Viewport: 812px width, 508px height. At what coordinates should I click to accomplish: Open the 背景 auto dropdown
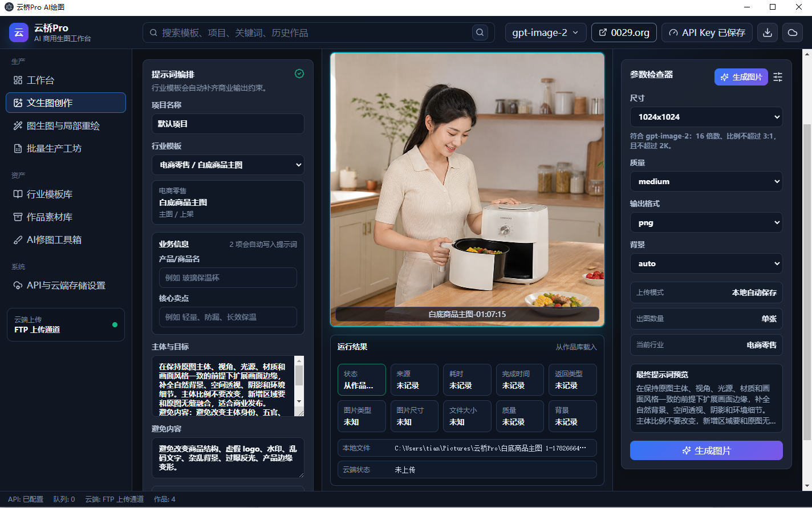coord(707,263)
